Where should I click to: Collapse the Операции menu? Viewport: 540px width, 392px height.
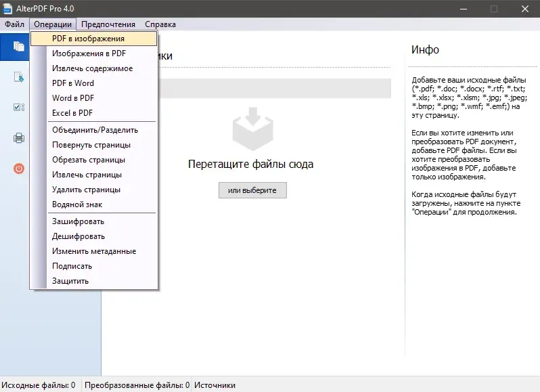pyautogui.click(x=53, y=24)
